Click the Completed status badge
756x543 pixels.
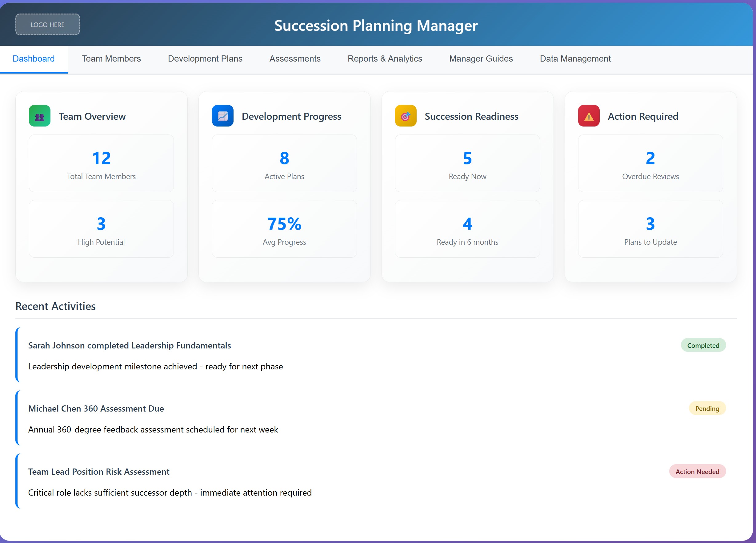[703, 345]
